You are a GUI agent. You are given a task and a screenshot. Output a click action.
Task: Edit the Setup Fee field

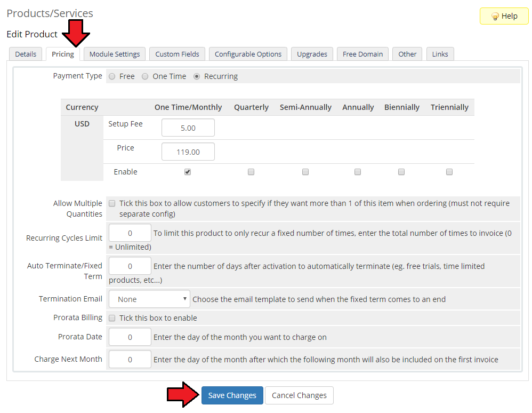pyautogui.click(x=188, y=128)
